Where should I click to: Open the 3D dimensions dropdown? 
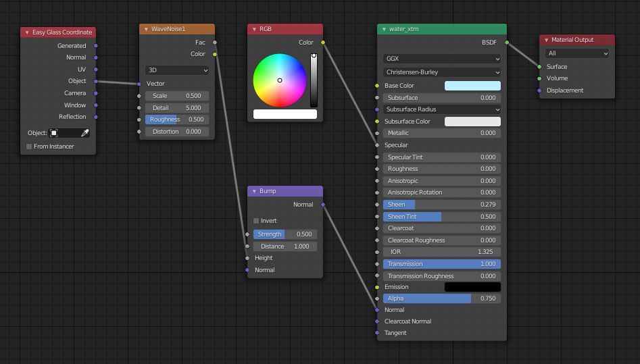tap(177, 70)
